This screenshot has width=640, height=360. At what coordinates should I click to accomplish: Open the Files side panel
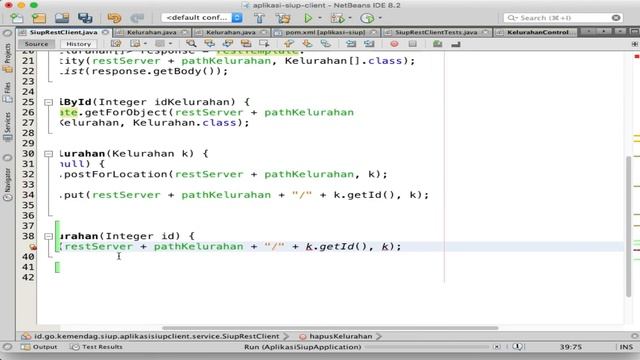8,93
